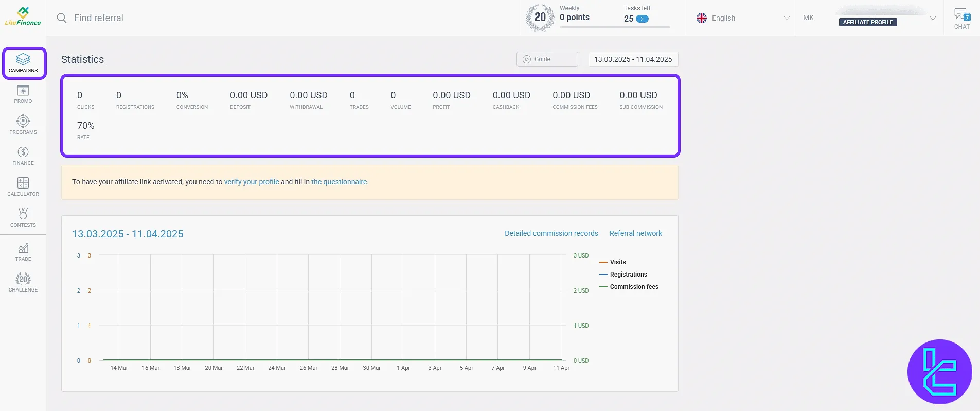The width and height of the screenshot is (980, 411).
Task: Click the 14 Mar axis label
Action: (x=119, y=368)
